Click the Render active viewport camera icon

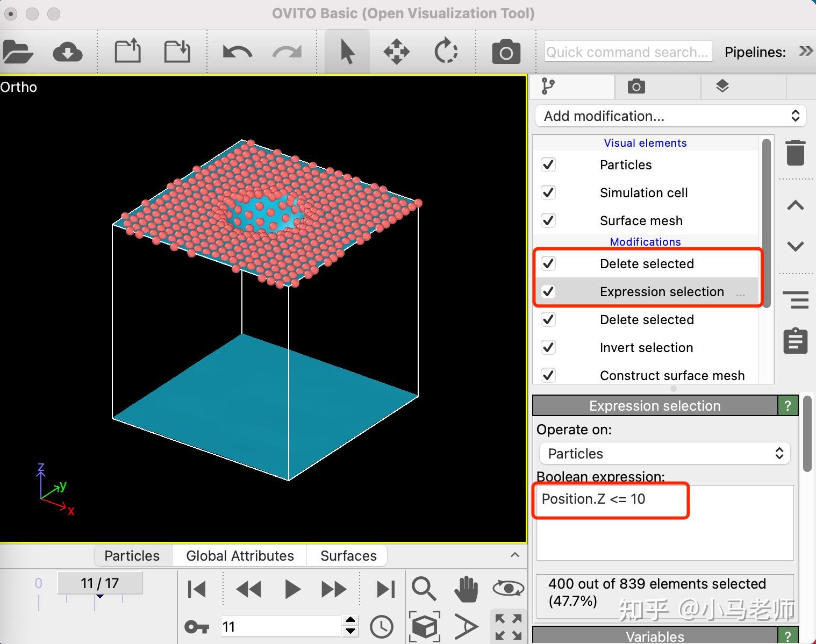506,52
